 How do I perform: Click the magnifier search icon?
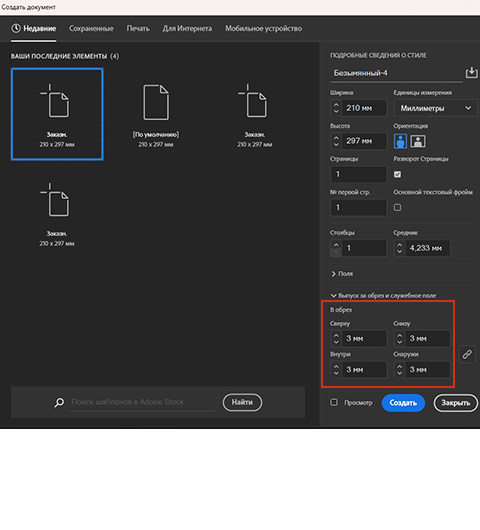pyautogui.click(x=59, y=402)
